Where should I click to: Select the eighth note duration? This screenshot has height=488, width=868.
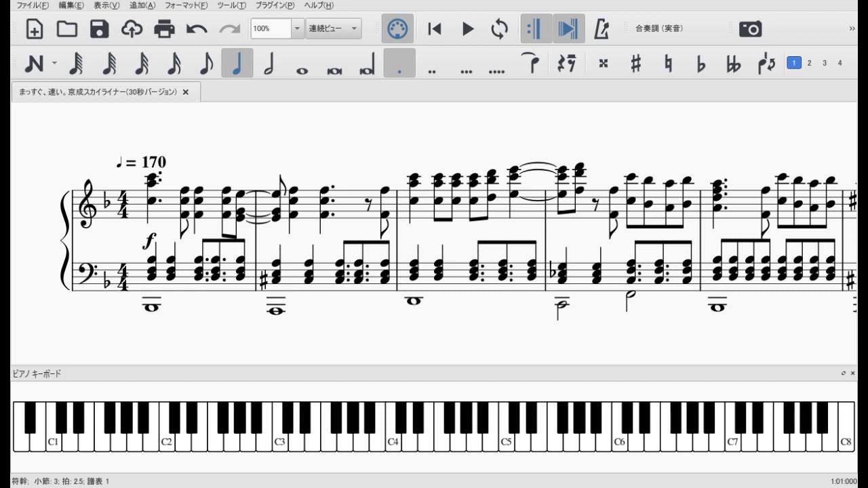point(206,64)
